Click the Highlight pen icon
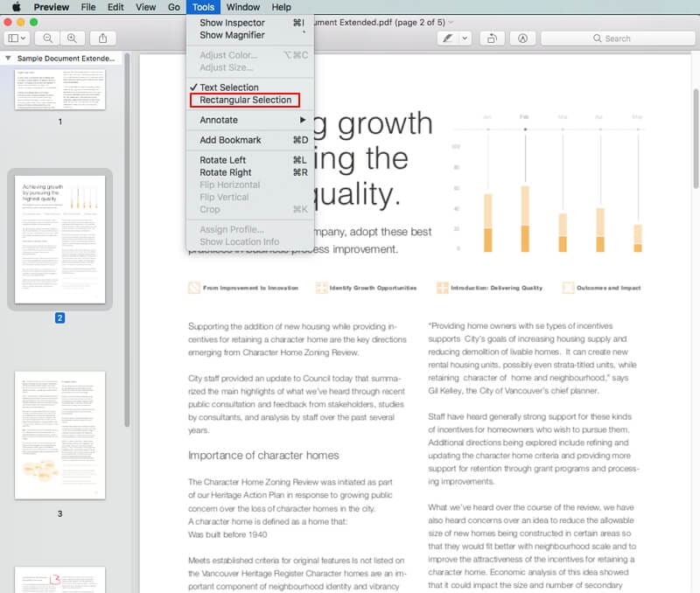Viewport: 700px width, 593px height. pyautogui.click(x=448, y=38)
